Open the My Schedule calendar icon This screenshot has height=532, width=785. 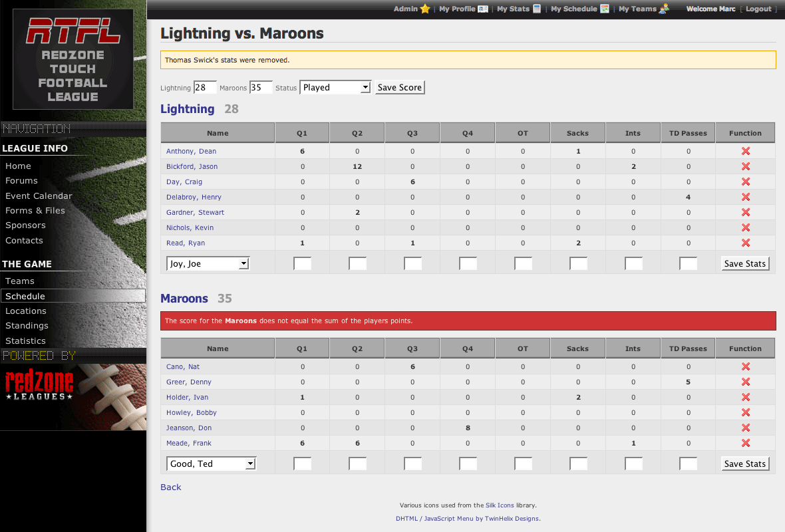tap(605, 9)
